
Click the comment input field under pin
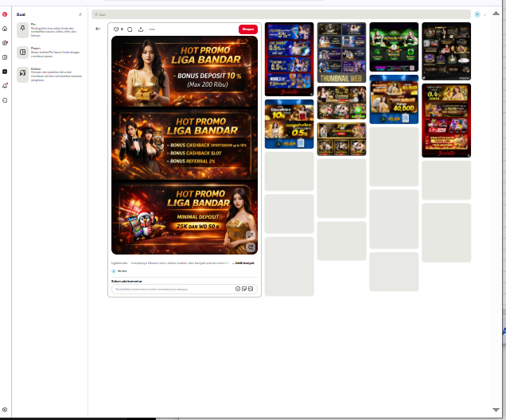coord(185,289)
